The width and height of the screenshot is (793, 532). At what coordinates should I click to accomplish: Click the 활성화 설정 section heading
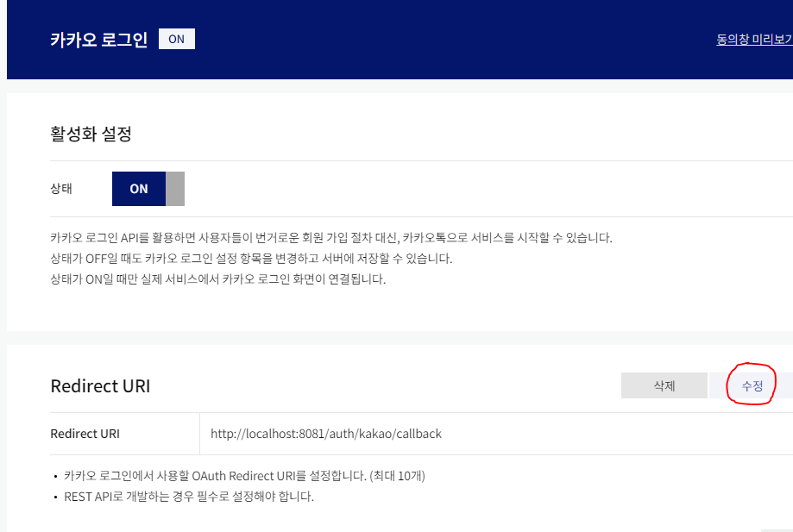click(91, 134)
